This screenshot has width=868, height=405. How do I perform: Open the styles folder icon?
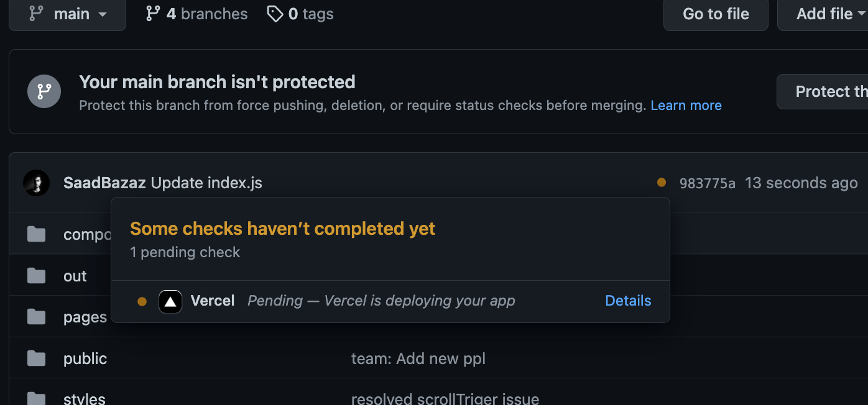coord(36,399)
